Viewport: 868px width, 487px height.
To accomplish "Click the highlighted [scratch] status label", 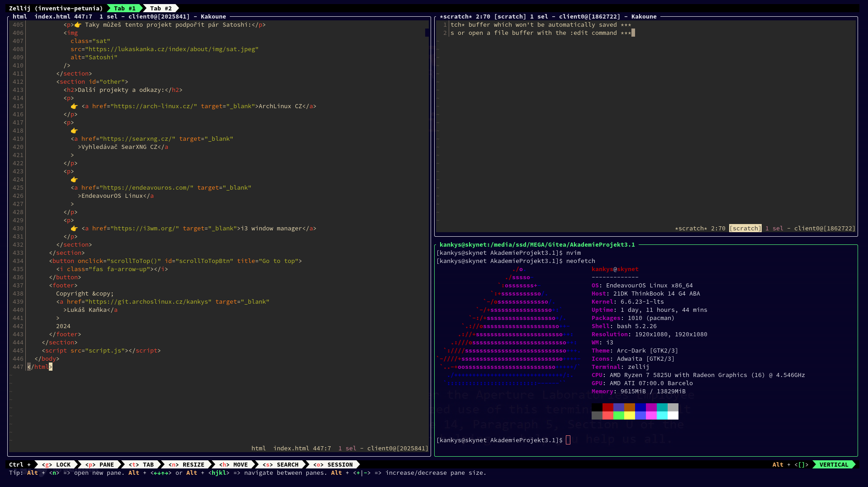I will pos(745,229).
